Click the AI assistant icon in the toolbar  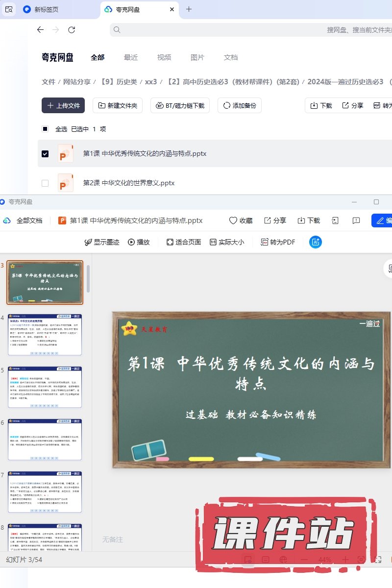pyautogui.click(x=316, y=242)
